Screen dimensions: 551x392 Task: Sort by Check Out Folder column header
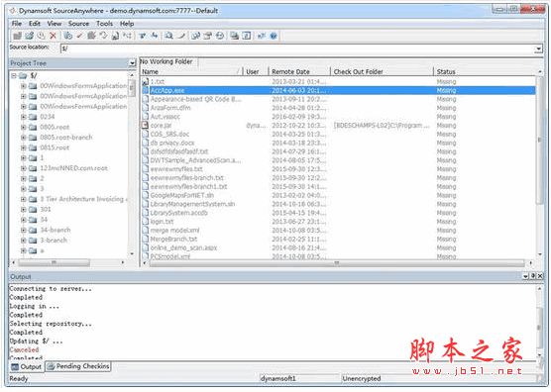pos(382,71)
